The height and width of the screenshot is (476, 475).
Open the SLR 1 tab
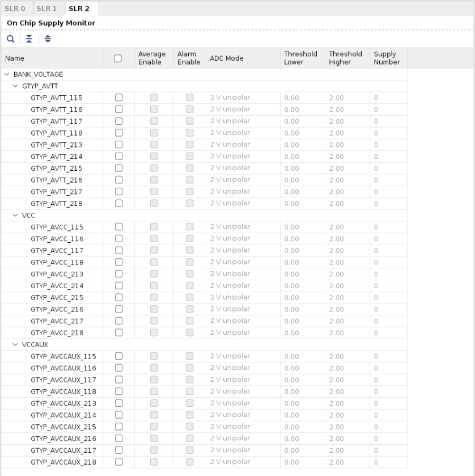47,9
